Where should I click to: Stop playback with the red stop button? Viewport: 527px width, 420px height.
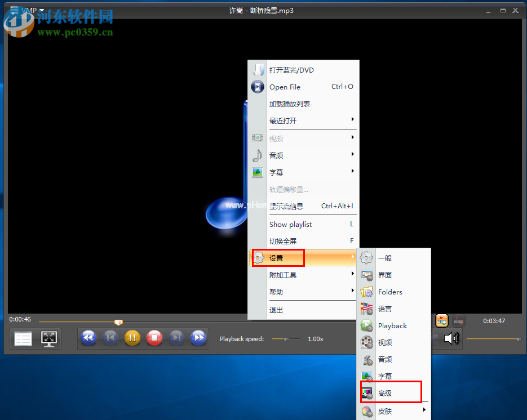click(x=153, y=338)
